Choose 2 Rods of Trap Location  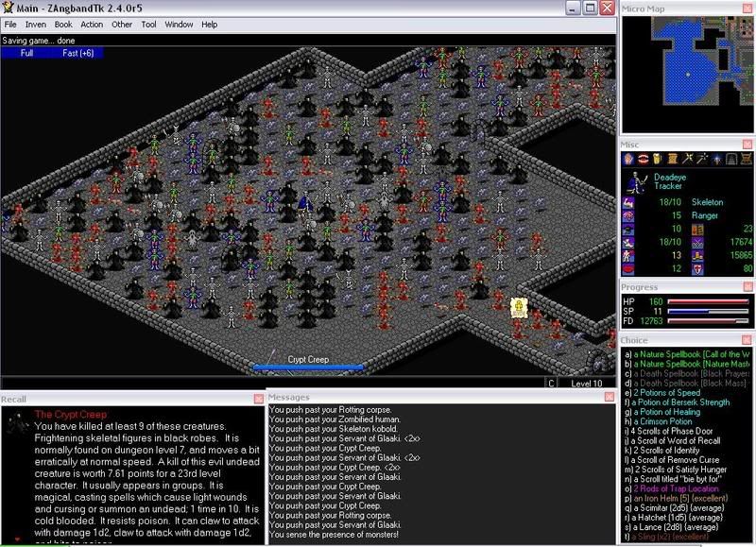pyautogui.click(x=672, y=488)
